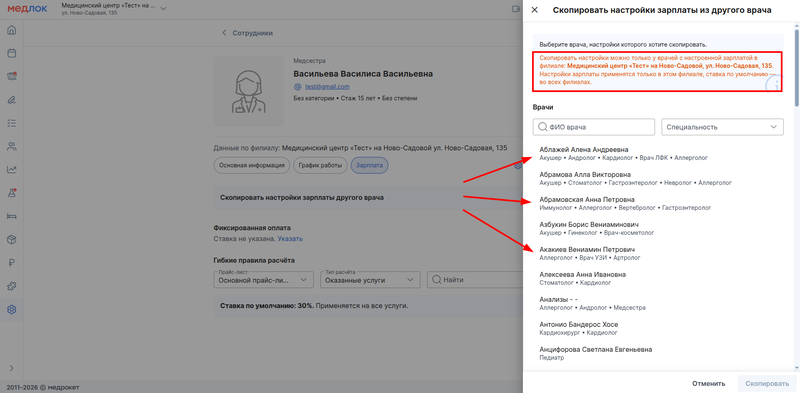Open the home icon in the sidebar
The image size is (800, 393).
(11, 30)
